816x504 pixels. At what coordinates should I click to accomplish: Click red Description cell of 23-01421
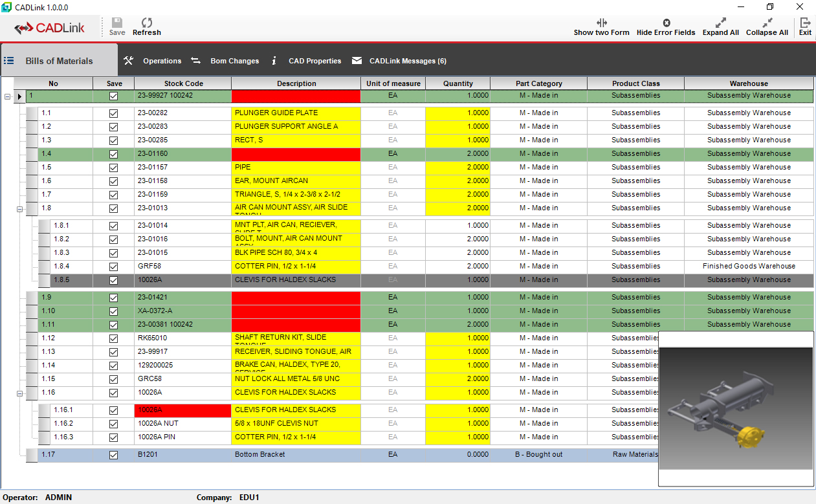pos(296,298)
